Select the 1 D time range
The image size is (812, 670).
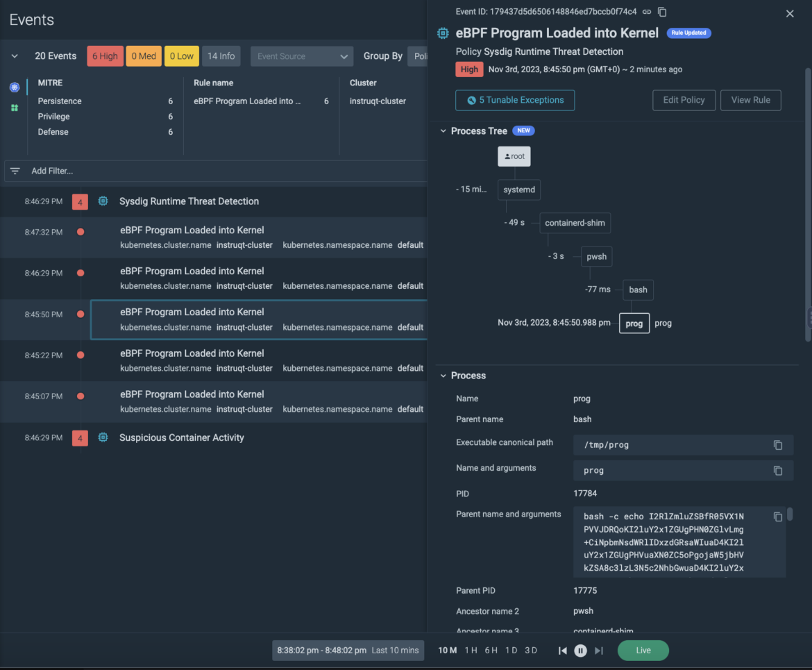tap(511, 651)
